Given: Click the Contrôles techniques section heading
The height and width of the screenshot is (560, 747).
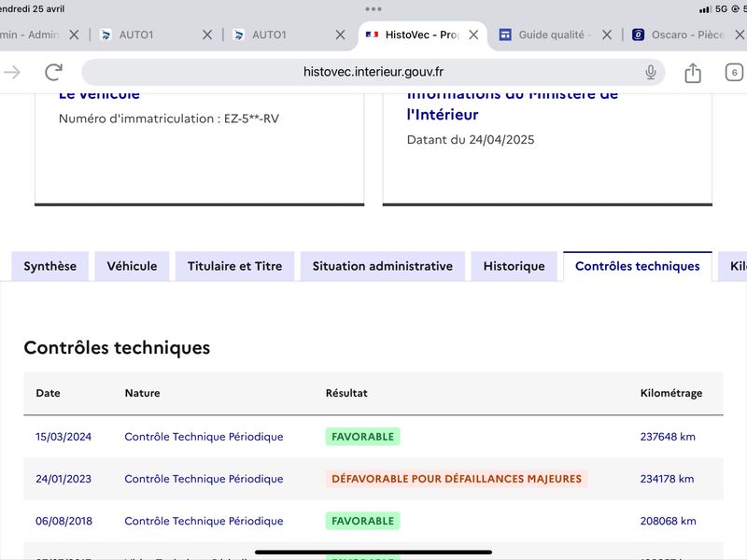Looking at the screenshot, I should [x=117, y=347].
